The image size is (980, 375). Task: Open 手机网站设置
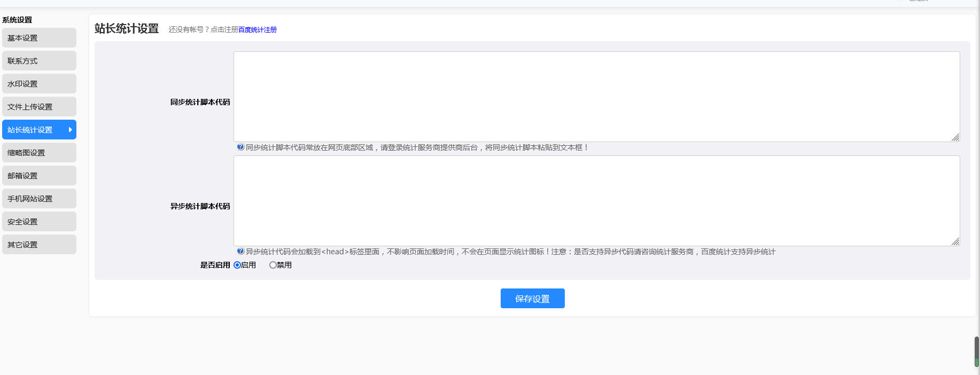point(39,199)
